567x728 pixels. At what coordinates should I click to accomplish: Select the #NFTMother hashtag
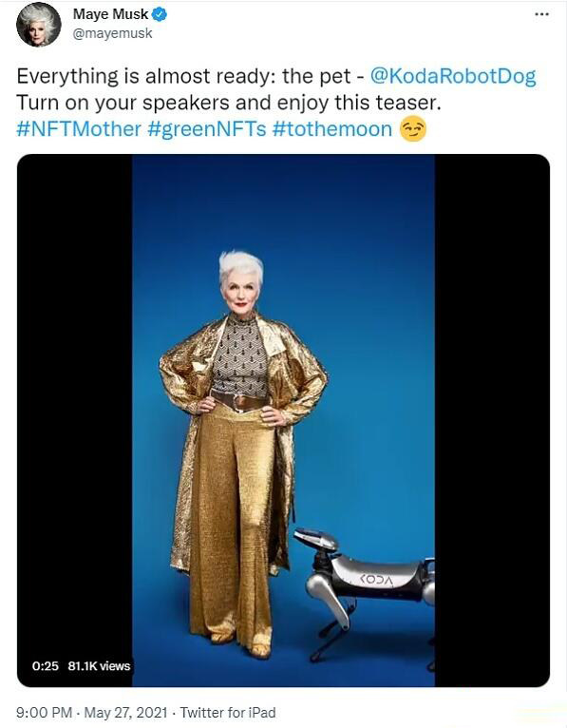[79, 129]
